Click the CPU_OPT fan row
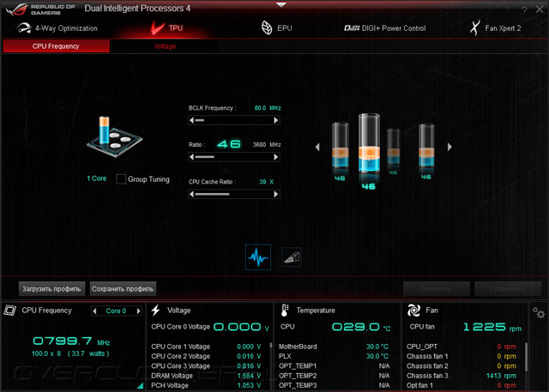549x392 pixels. point(462,347)
